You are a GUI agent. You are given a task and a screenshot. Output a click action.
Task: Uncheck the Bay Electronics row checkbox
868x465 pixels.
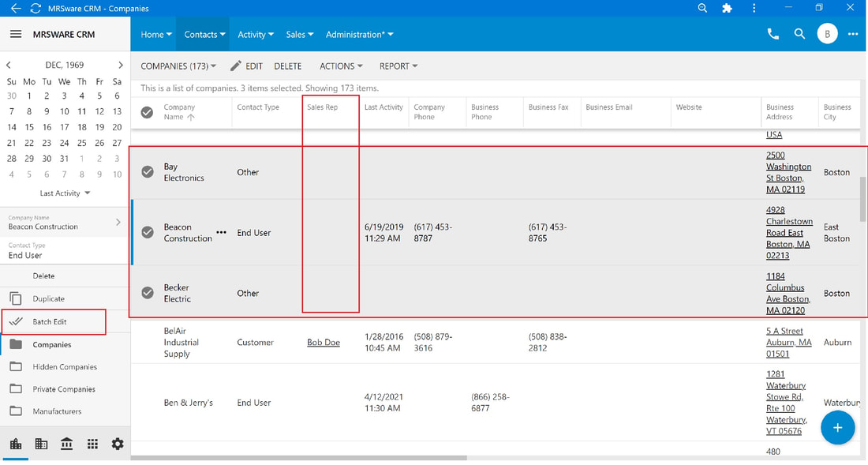(148, 171)
